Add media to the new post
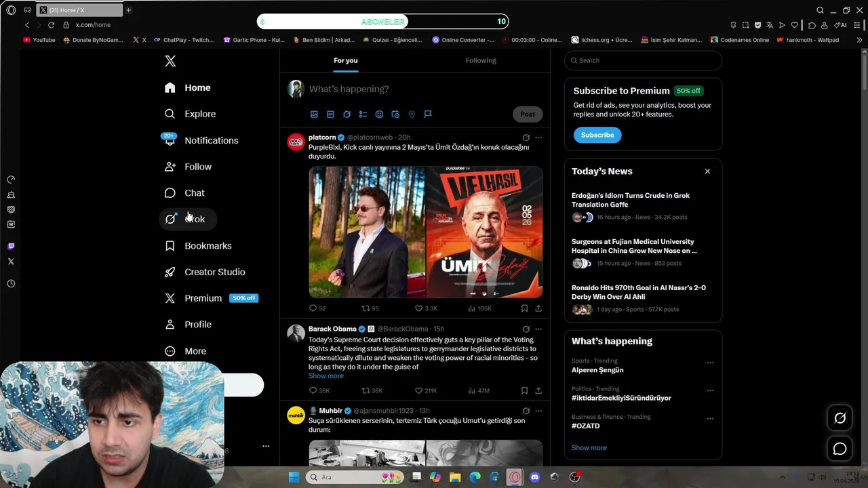Screen dimensions: 868x488 tap(314, 115)
